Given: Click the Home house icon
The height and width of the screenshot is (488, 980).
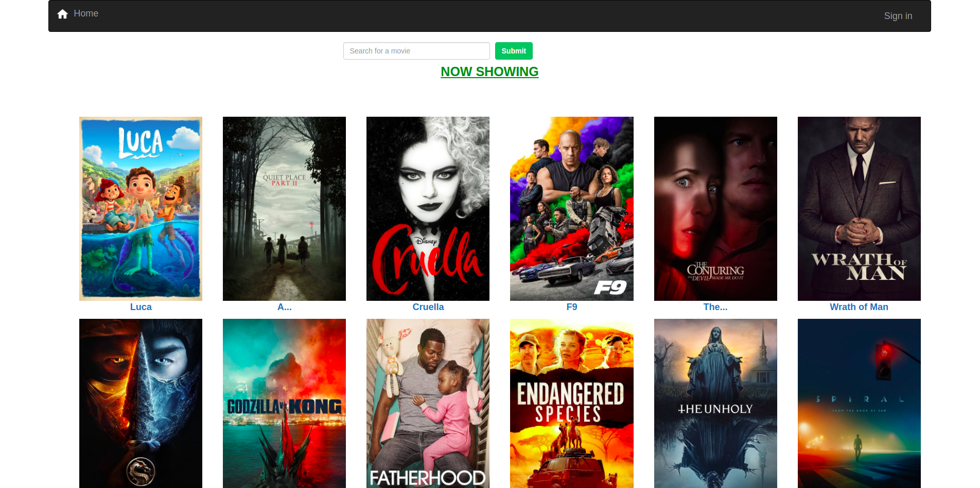Looking at the screenshot, I should (63, 14).
